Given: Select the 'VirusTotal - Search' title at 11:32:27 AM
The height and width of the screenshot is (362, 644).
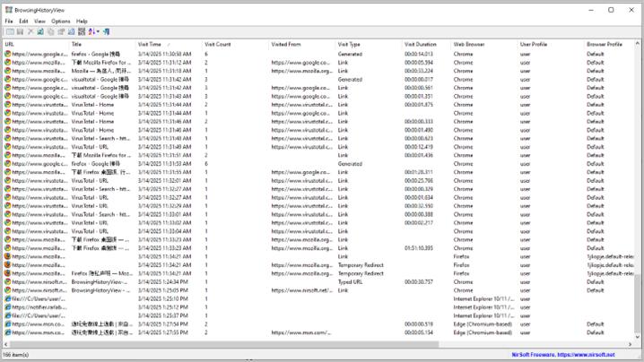Looking at the screenshot, I should [x=100, y=189].
